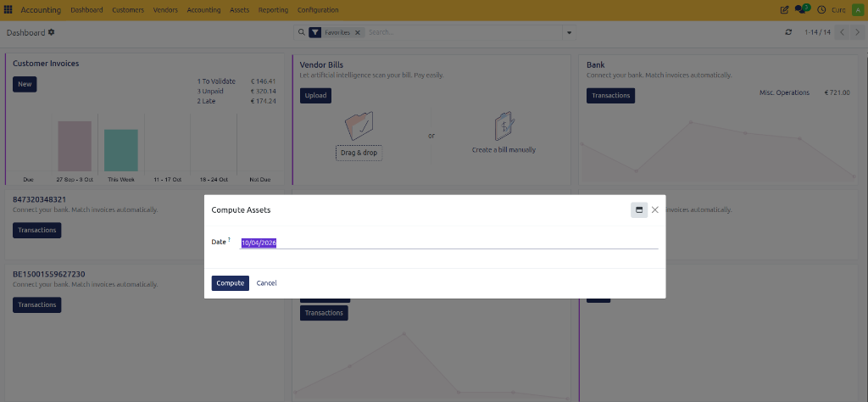Screen dimensions: 868x402
Task: Remove the Favorites filter tag
Action: point(358,33)
